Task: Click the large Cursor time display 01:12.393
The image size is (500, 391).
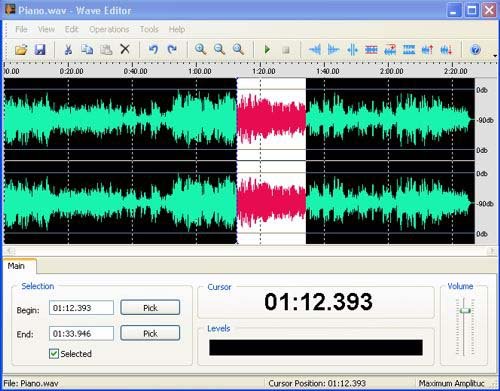Action: pyautogui.click(x=318, y=302)
